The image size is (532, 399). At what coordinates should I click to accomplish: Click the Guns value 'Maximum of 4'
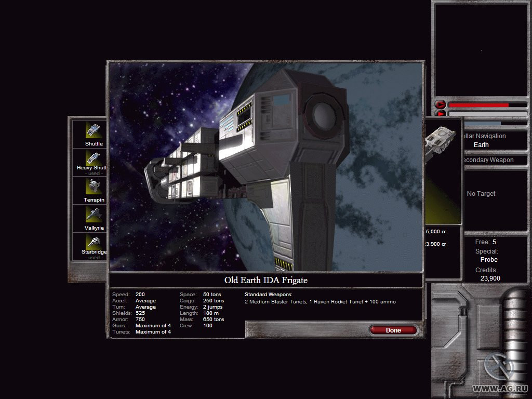coord(153,325)
